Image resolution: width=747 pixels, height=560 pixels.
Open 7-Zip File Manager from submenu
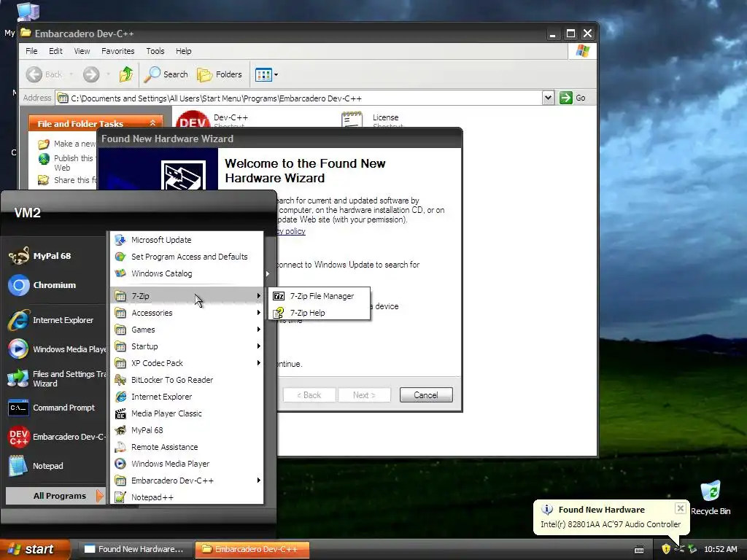coord(320,296)
